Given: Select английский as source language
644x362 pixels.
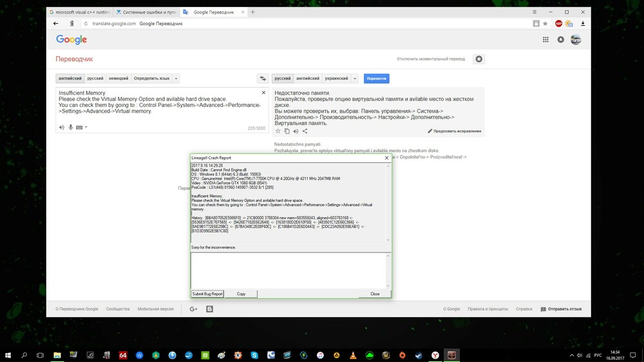Looking at the screenshot, I should tap(70, 79).
